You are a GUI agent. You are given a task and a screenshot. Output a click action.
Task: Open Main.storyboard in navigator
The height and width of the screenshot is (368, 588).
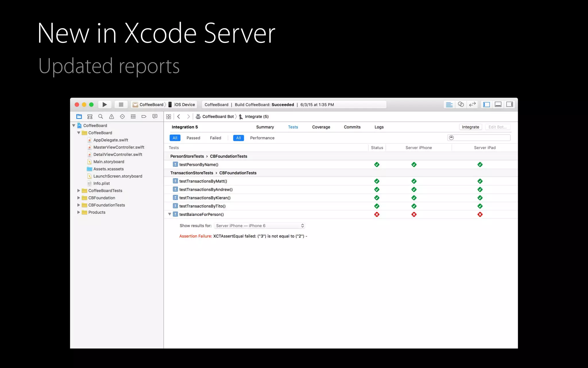(109, 162)
